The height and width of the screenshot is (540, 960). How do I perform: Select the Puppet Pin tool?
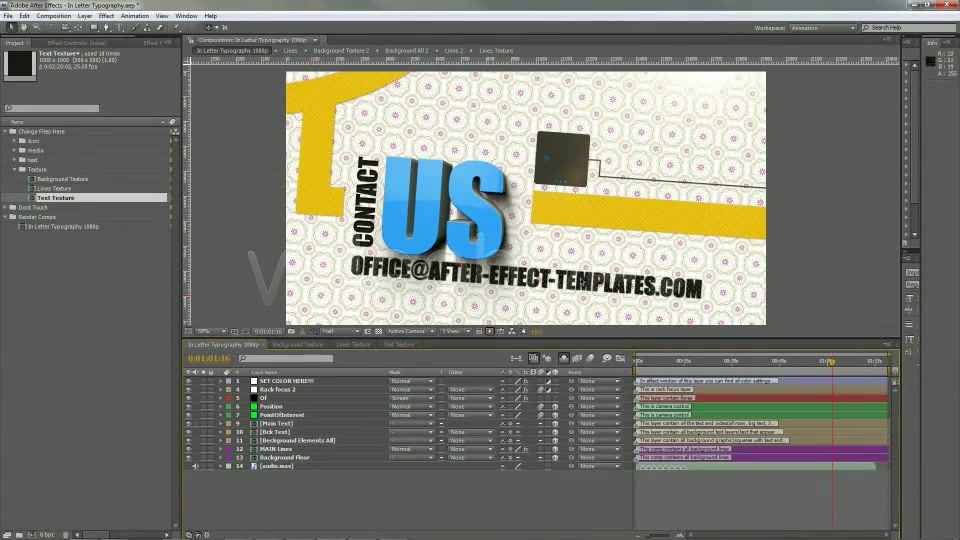pyautogui.click(x=177, y=28)
